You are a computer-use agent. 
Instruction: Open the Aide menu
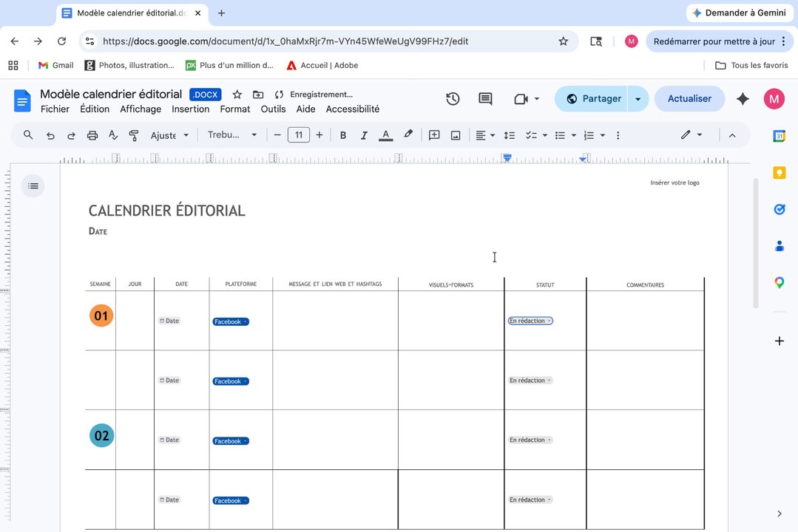click(306, 109)
